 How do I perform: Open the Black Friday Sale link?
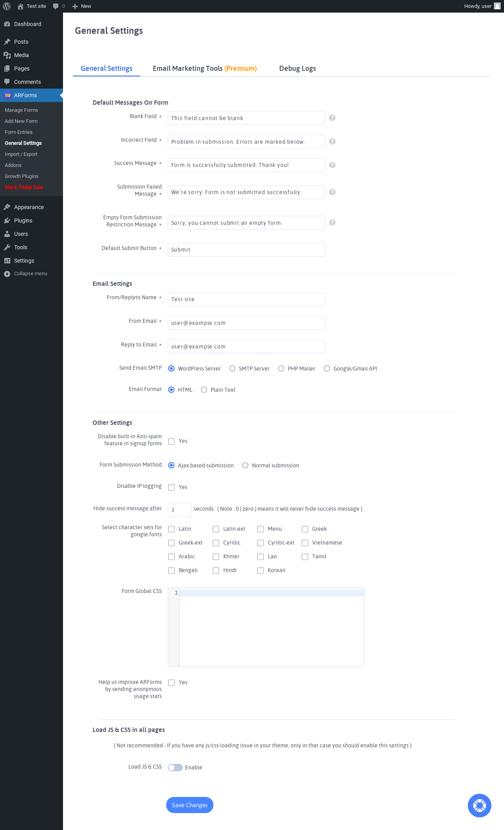click(x=24, y=187)
